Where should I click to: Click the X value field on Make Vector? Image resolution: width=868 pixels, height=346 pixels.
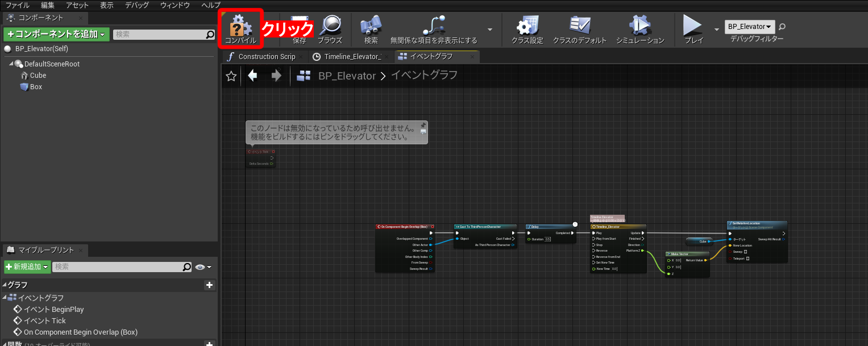(x=678, y=260)
